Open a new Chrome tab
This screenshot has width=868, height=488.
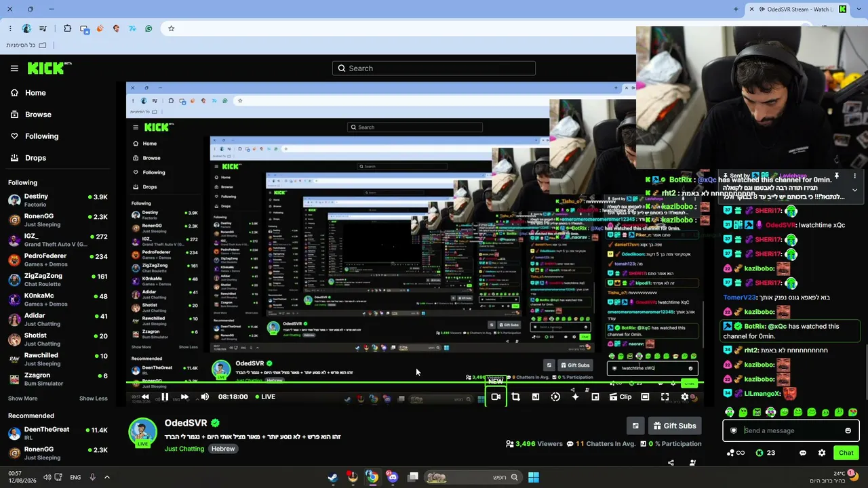[x=736, y=9]
